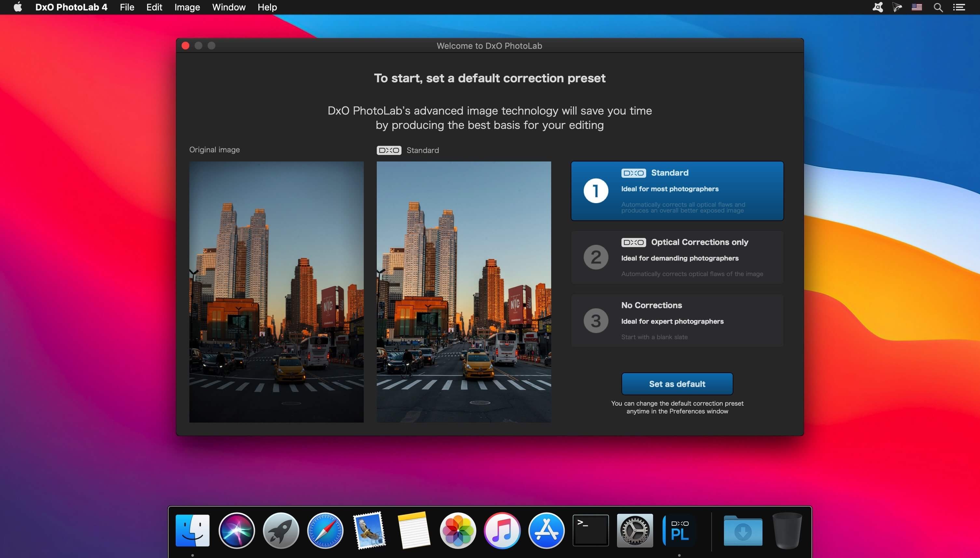Screen dimensions: 980x558
Task: Click the US flag input source icon
Action: pyautogui.click(x=917, y=7)
